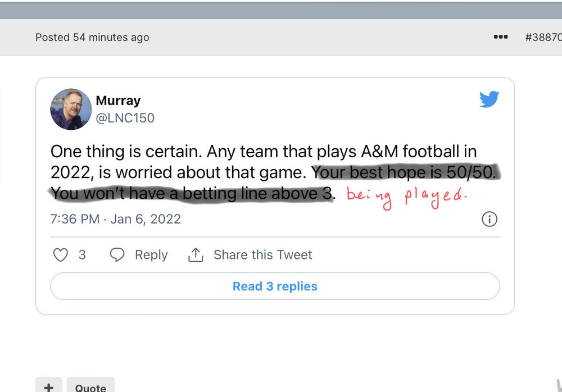Open the 7:36 PM Jan 6, 2022 timestamp

click(x=116, y=219)
